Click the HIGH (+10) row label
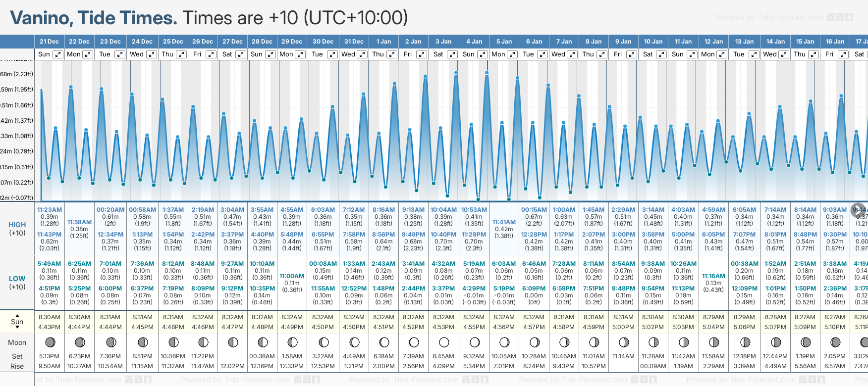 tap(17, 229)
